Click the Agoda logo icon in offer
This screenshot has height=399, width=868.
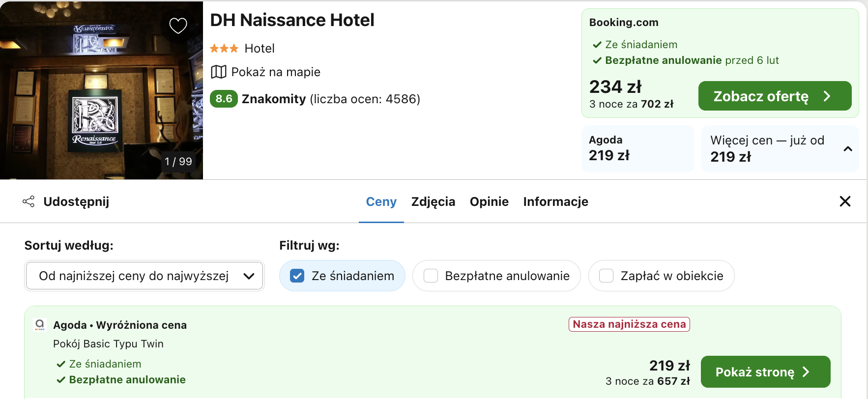(x=40, y=324)
